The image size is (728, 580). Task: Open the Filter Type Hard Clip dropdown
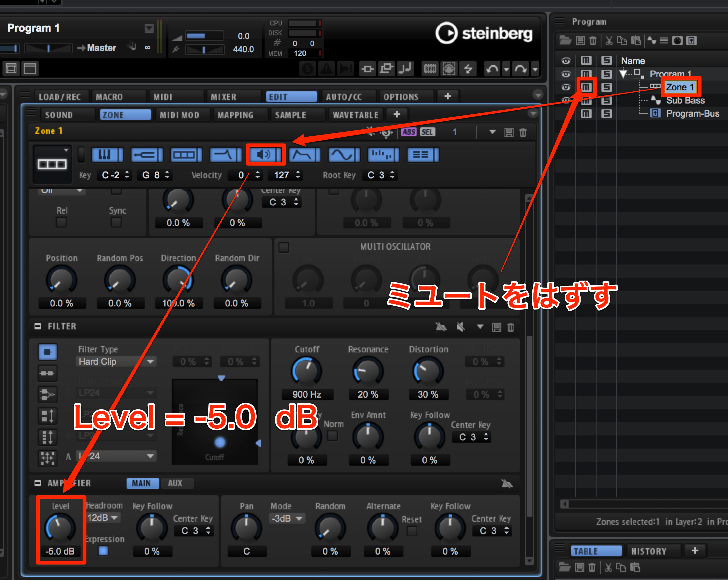click(x=116, y=361)
